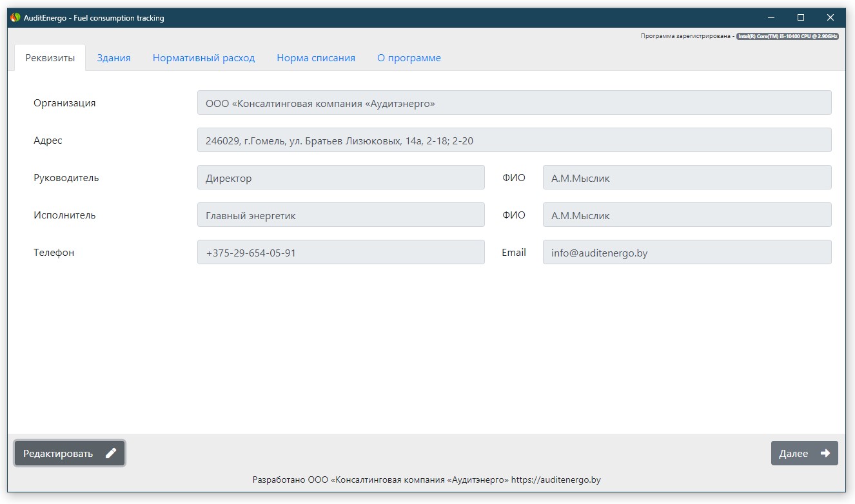Click the Email field info@auditenergo.by
855x504 pixels.
point(687,253)
